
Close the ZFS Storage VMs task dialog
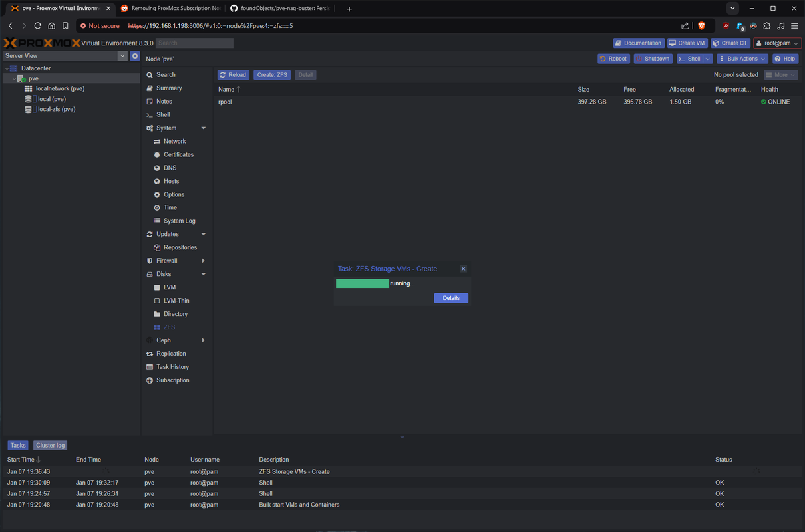[x=464, y=269]
